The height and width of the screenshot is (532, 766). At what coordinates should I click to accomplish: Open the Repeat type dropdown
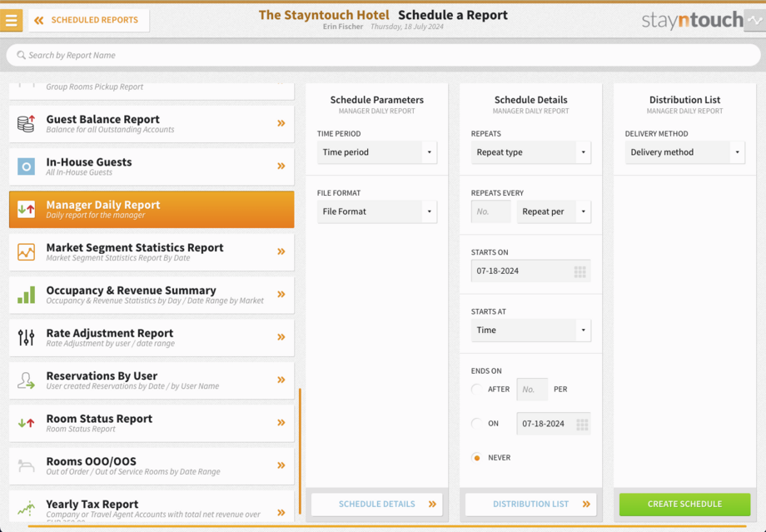click(531, 152)
